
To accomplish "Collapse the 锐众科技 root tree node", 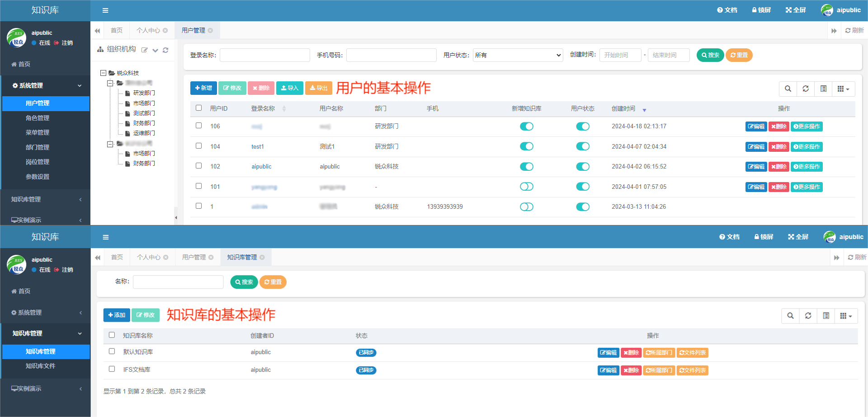I will coord(103,73).
